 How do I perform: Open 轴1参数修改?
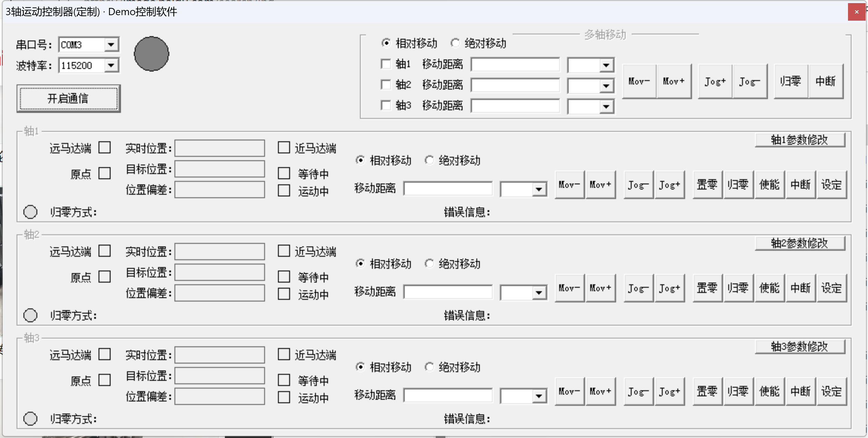coord(800,140)
